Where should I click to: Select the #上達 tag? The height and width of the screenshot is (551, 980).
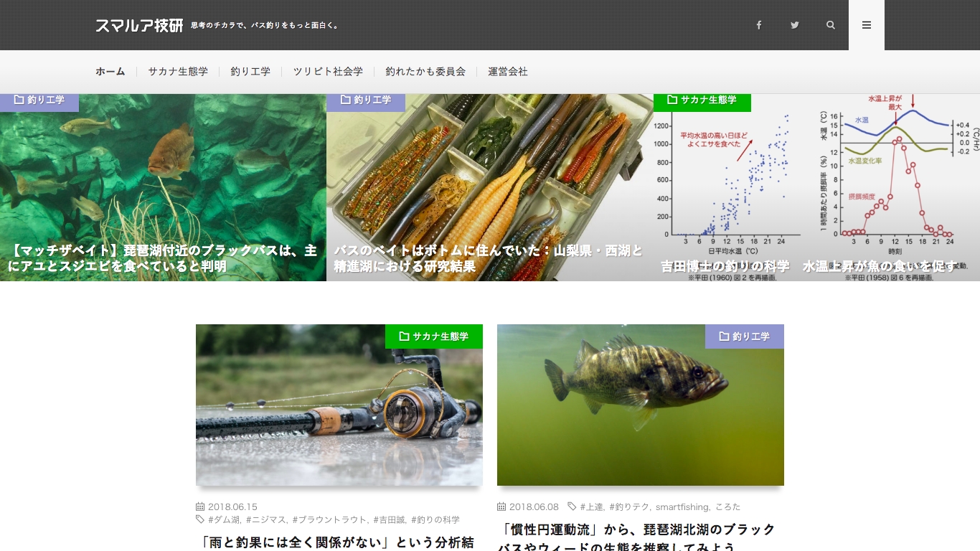pyautogui.click(x=592, y=507)
